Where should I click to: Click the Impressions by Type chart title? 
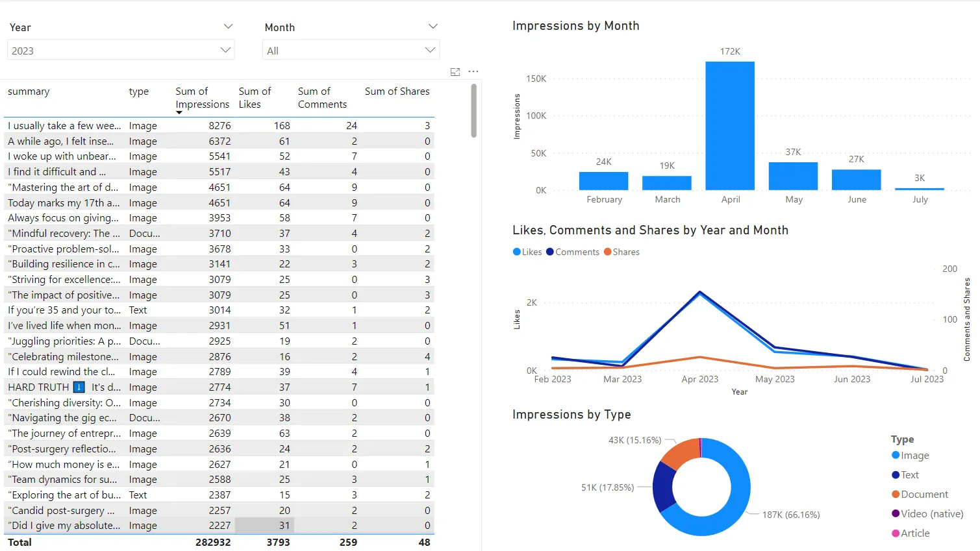coord(572,415)
